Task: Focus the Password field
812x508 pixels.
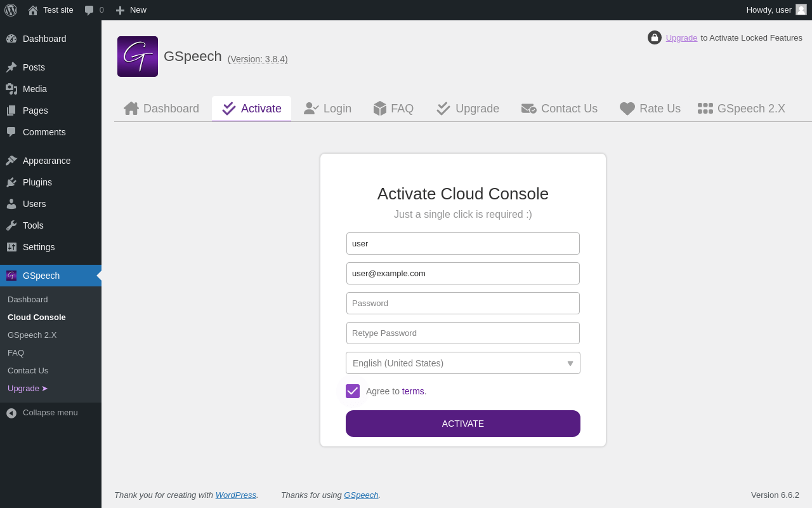Action: click(x=463, y=303)
